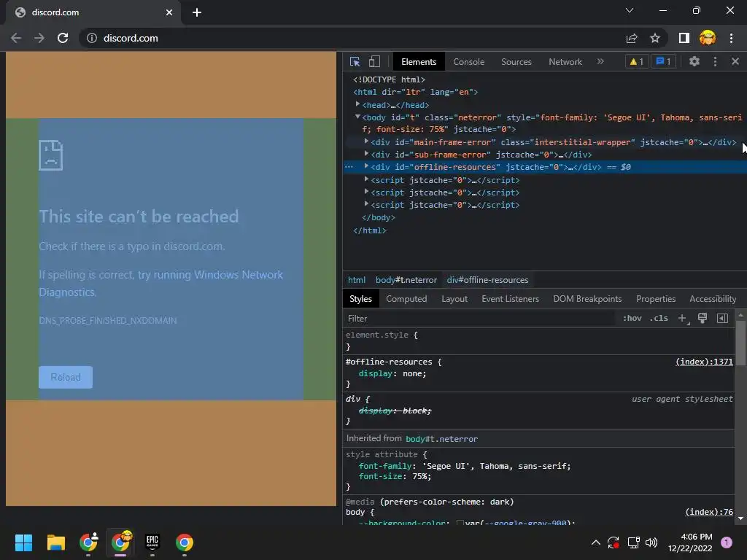
Task: Click the warnings count badge
Action: coord(636,61)
